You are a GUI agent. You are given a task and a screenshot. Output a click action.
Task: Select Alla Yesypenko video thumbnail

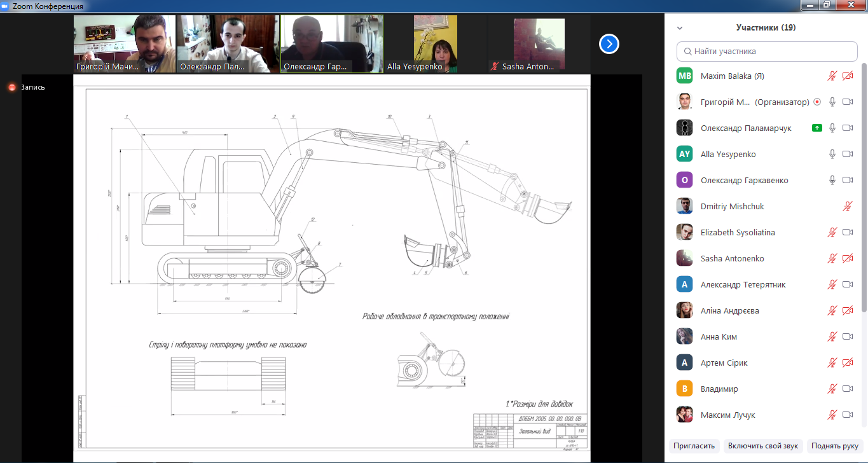point(436,44)
